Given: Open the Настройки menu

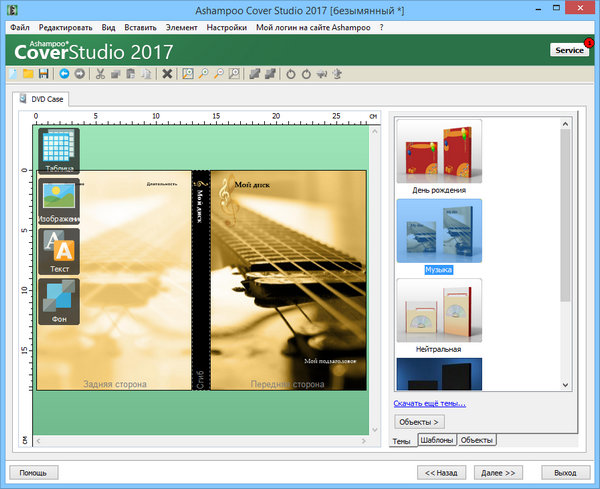Looking at the screenshot, I should click(x=226, y=28).
